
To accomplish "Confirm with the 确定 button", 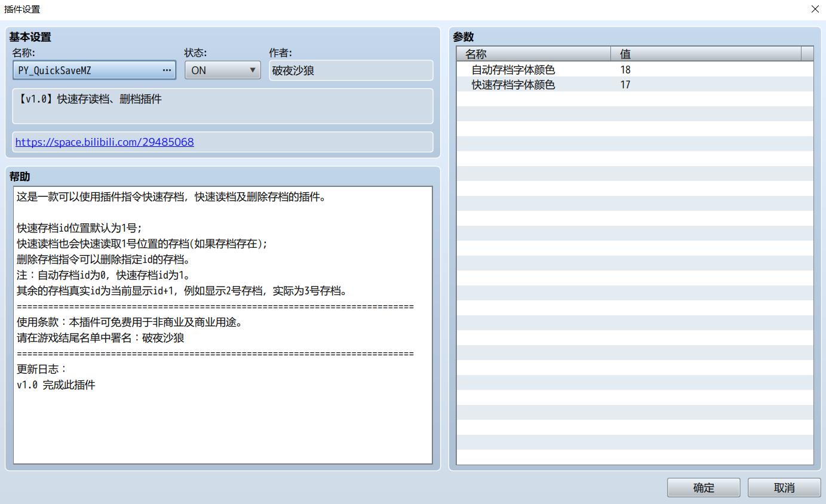I will 704,488.
